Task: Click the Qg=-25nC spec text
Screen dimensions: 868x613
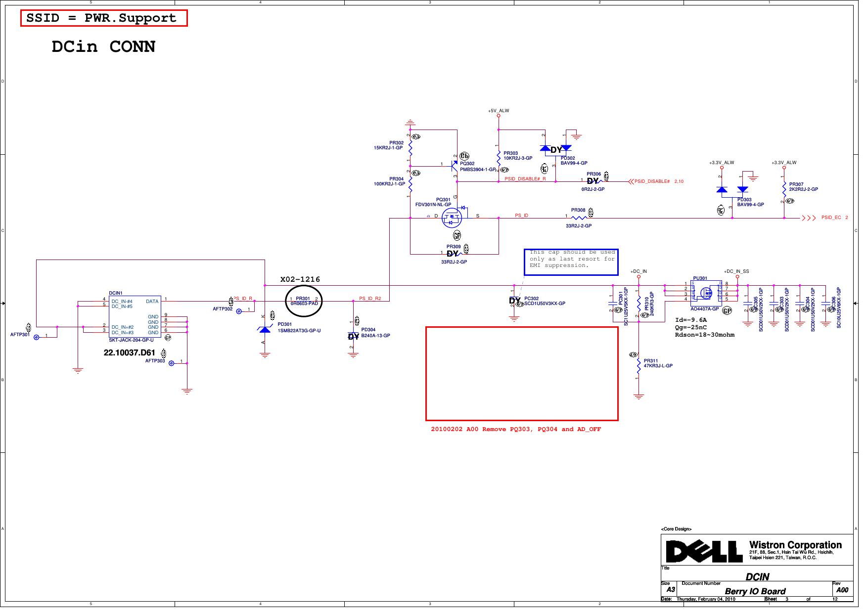Action: (x=691, y=327)
